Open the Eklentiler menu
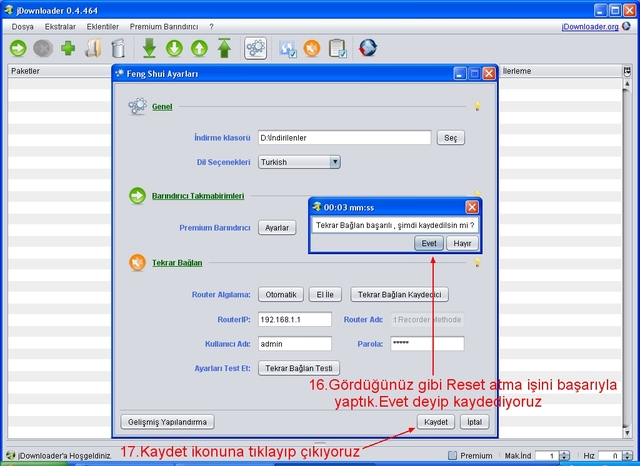The image size is (640, 466). [x=102, y=27]
